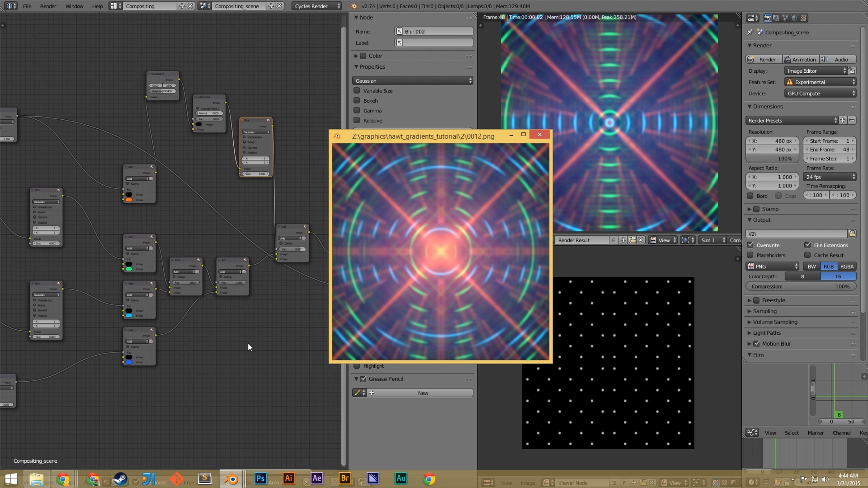Enable the Bord border checkbox
The height and width of the screenshot is (488, 868).
pyautogui.click(x=750, y=196)
